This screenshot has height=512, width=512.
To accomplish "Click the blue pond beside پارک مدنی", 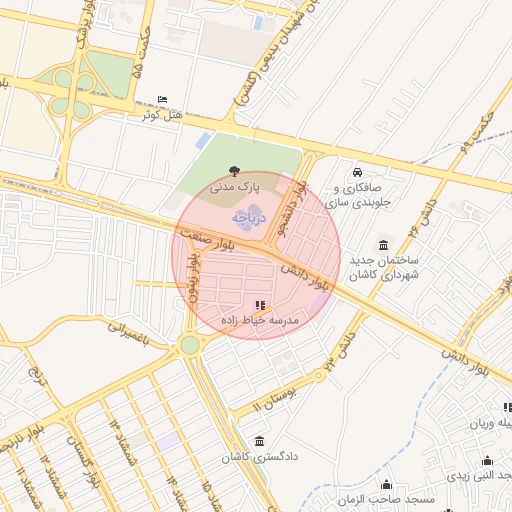I will (203, 141).
